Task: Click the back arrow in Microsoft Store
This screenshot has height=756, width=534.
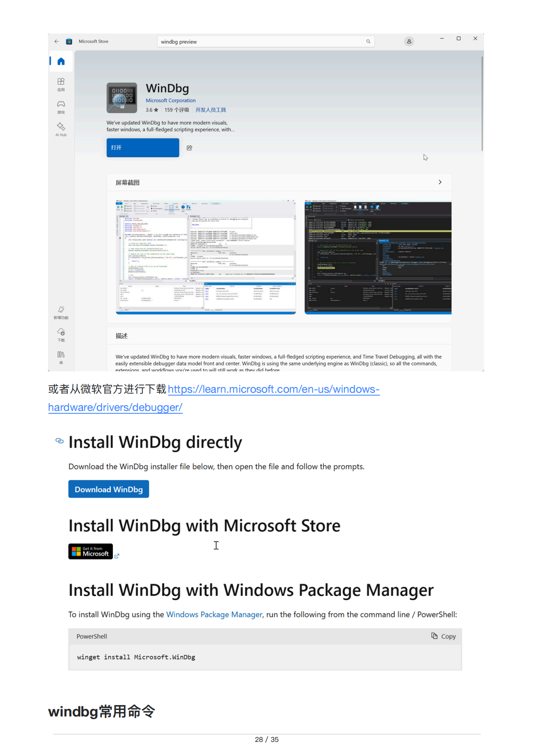Action: pos(56,42)
